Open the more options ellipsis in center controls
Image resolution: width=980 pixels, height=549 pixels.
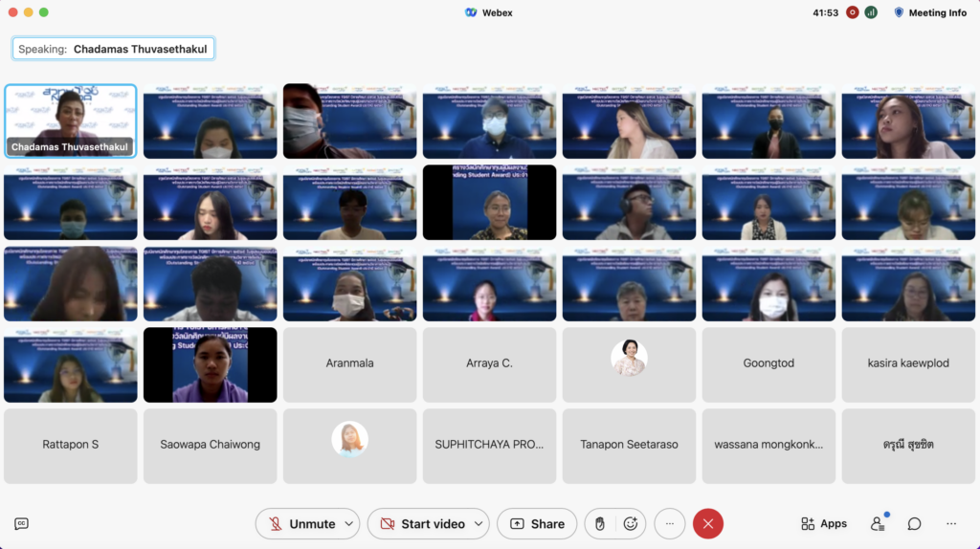pos(669,524)
